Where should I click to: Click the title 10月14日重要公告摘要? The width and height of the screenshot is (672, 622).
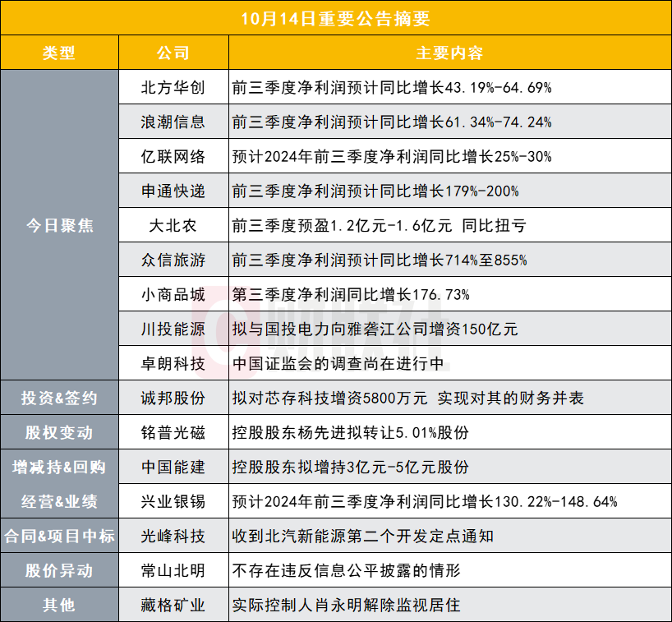tap(335, 18)
